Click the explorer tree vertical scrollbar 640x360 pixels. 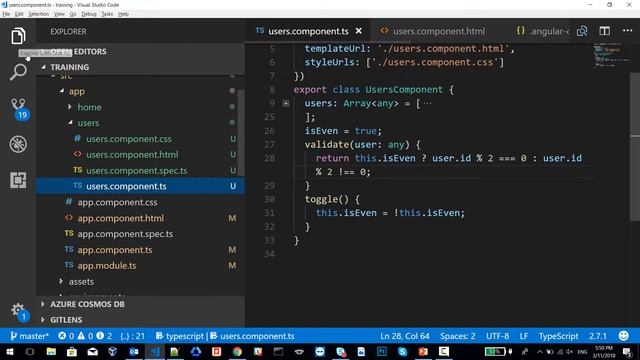(241, 133)
